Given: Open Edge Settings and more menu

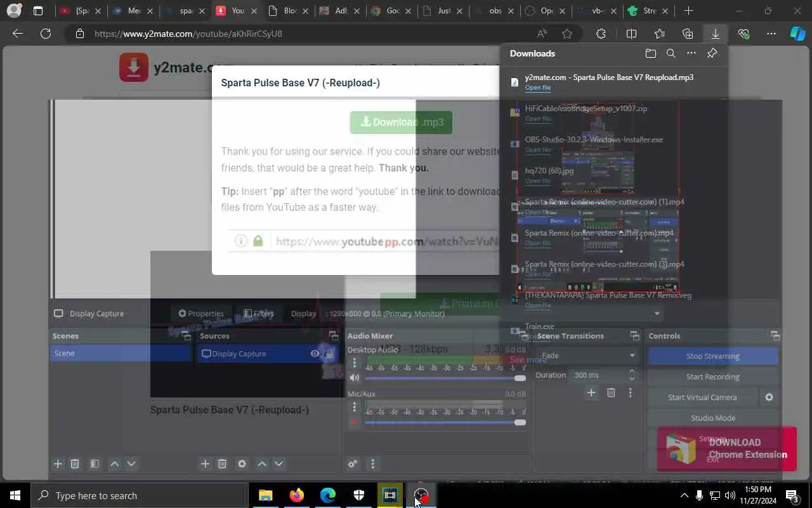Looking at the screenshot, I should [x=771, y=34].
